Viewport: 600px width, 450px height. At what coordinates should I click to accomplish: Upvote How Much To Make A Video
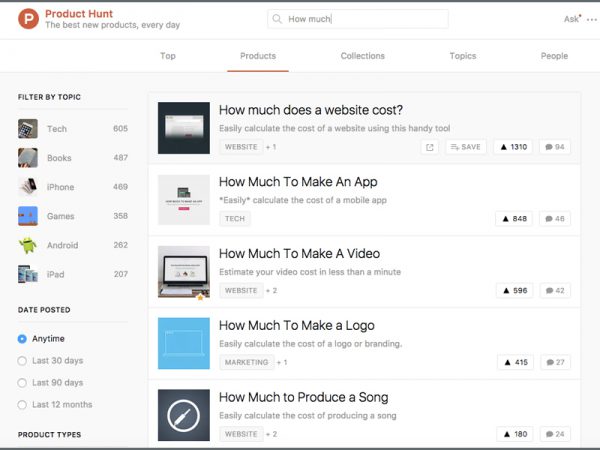click(x=514, y=291)
